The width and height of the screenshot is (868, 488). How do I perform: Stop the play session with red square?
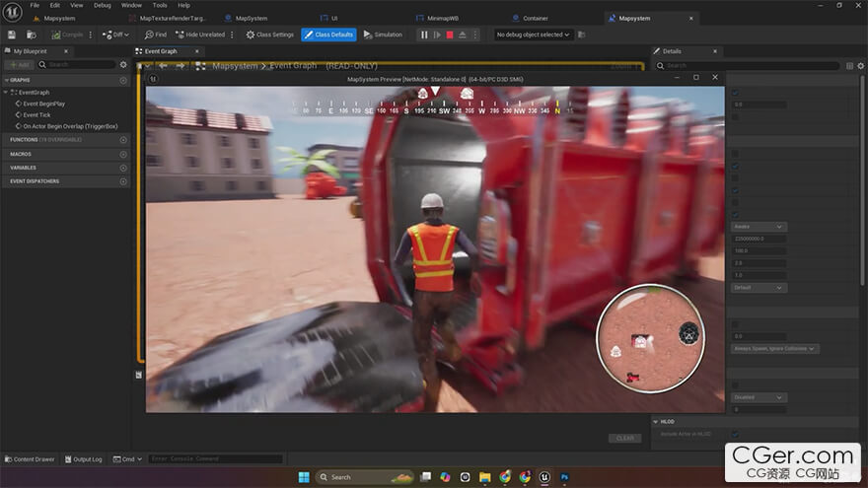450,35
